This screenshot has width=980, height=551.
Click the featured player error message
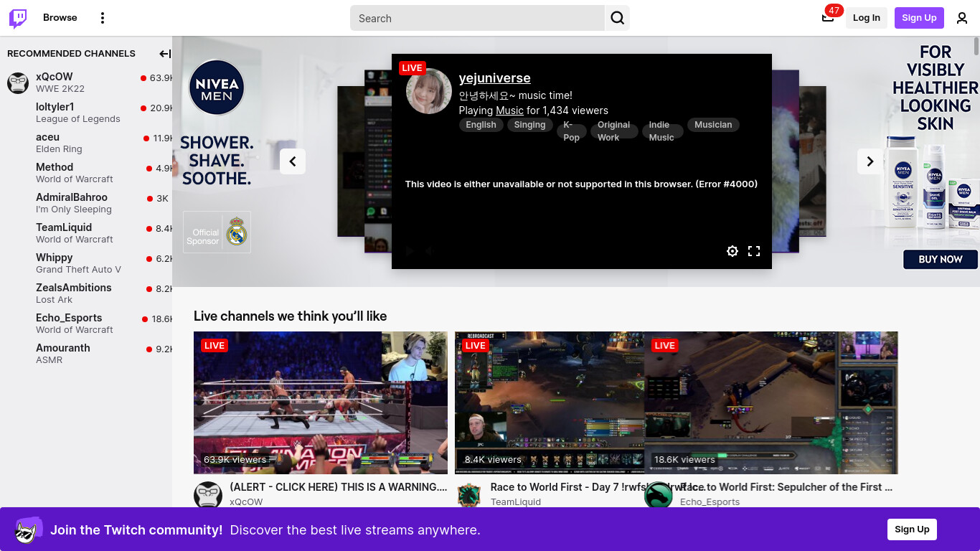click(581, 184)
